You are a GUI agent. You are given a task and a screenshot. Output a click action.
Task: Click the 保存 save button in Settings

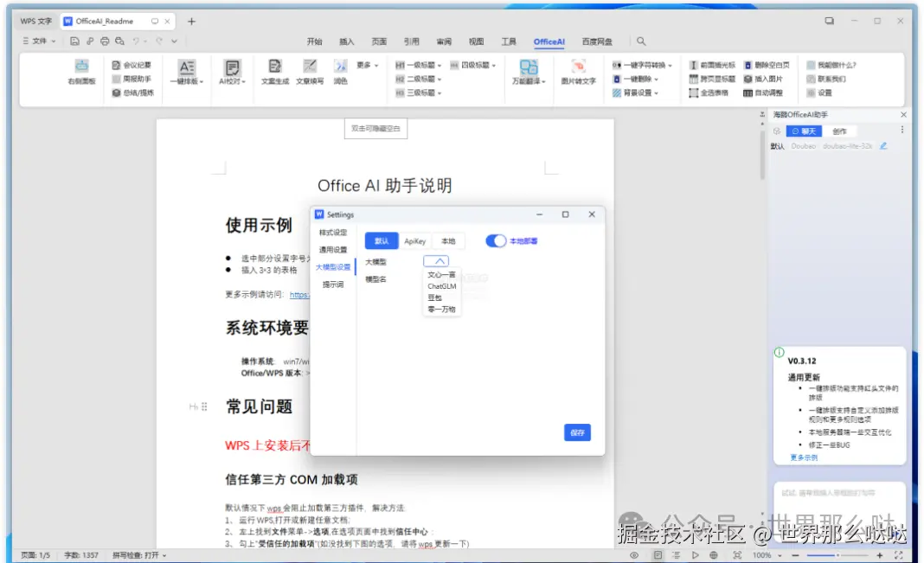577,432
